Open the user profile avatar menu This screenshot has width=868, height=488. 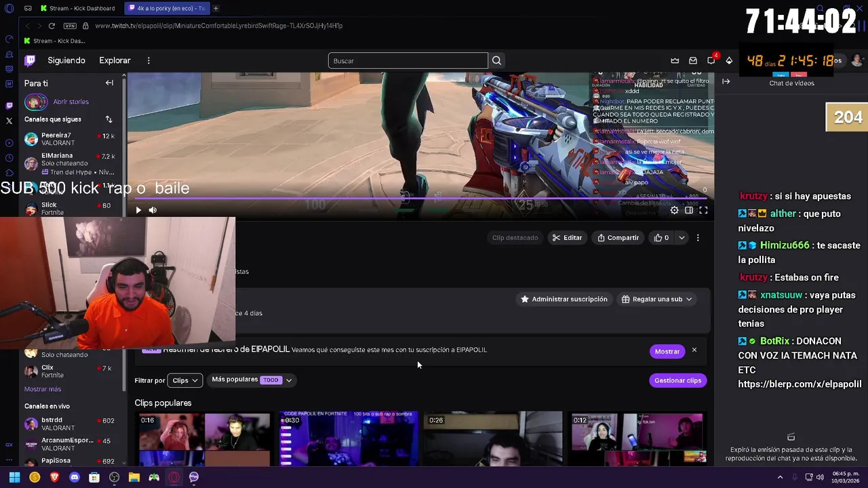pyautogui.click(x=857, y=60)
